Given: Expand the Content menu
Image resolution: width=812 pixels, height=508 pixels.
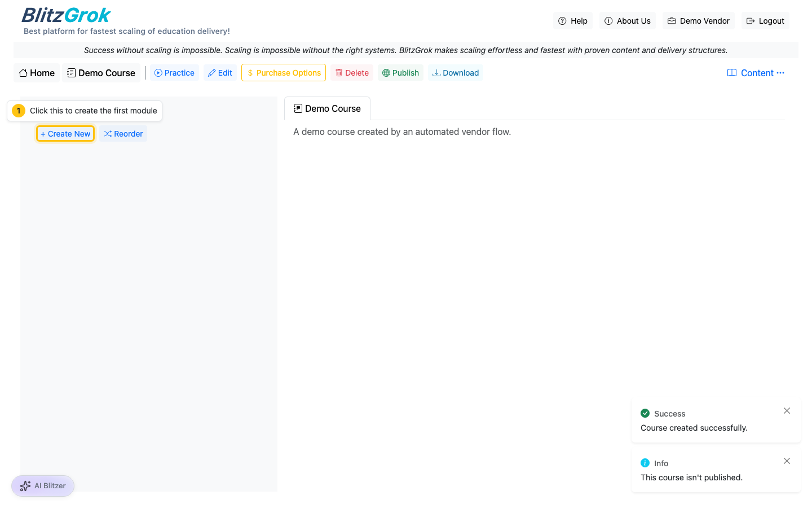Looking at the screenshot, I should click(756, 73).
